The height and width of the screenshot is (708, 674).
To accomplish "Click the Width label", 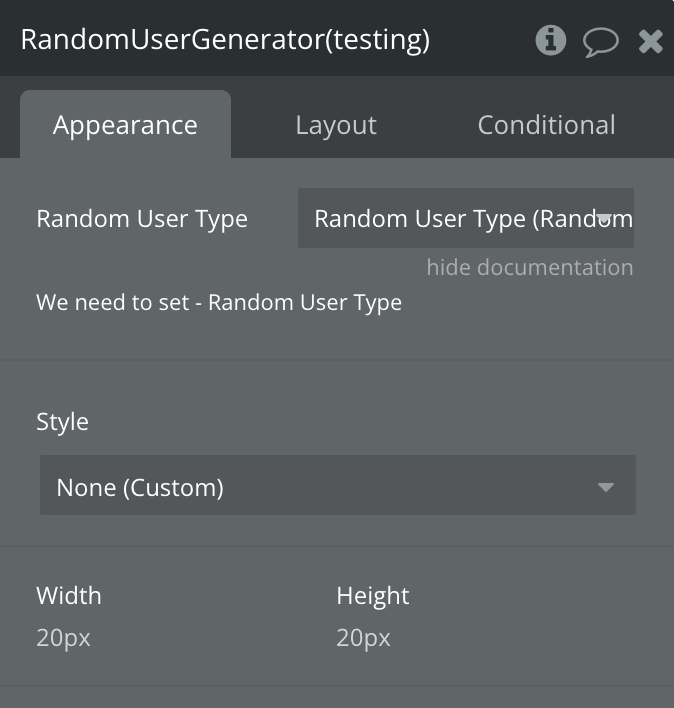I will pos(69,596).
